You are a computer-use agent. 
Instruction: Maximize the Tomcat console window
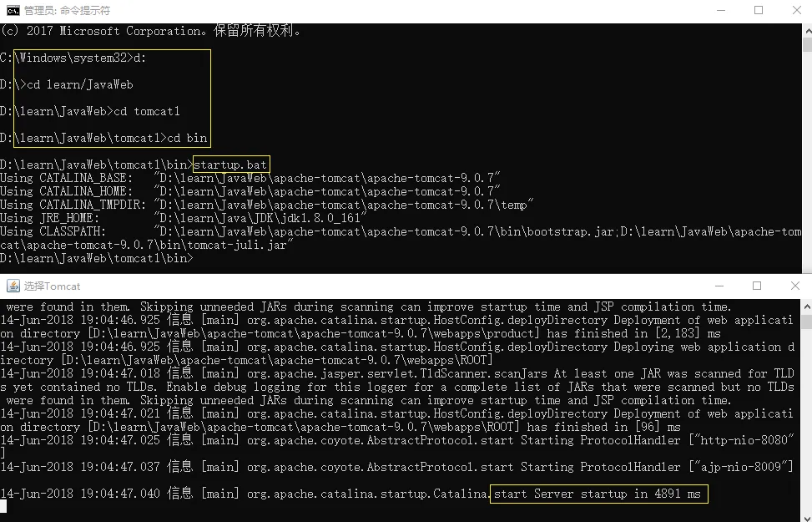pyautogui.click(x=757, y=286)
